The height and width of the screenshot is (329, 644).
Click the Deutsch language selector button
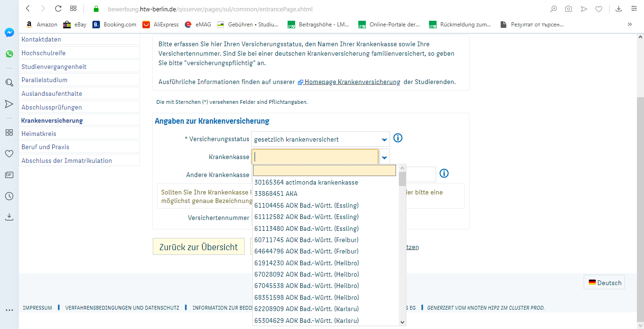click(x=604, y=282)
